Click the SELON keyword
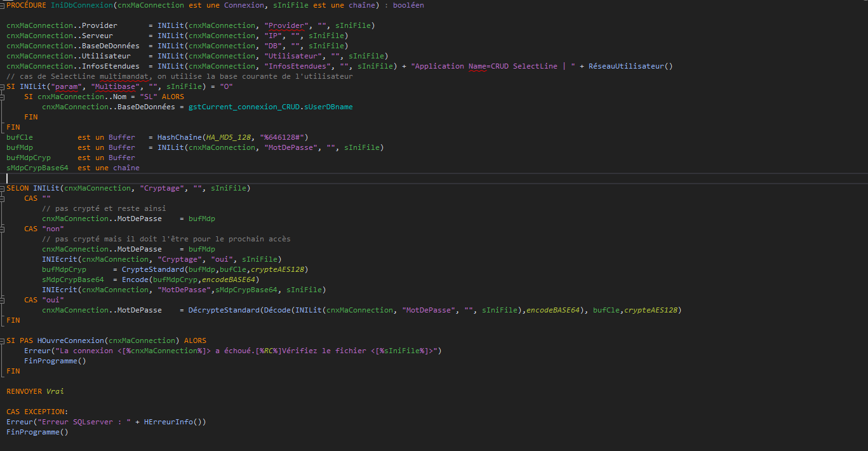Screen dimensions: 868x451 coord(17,188)
